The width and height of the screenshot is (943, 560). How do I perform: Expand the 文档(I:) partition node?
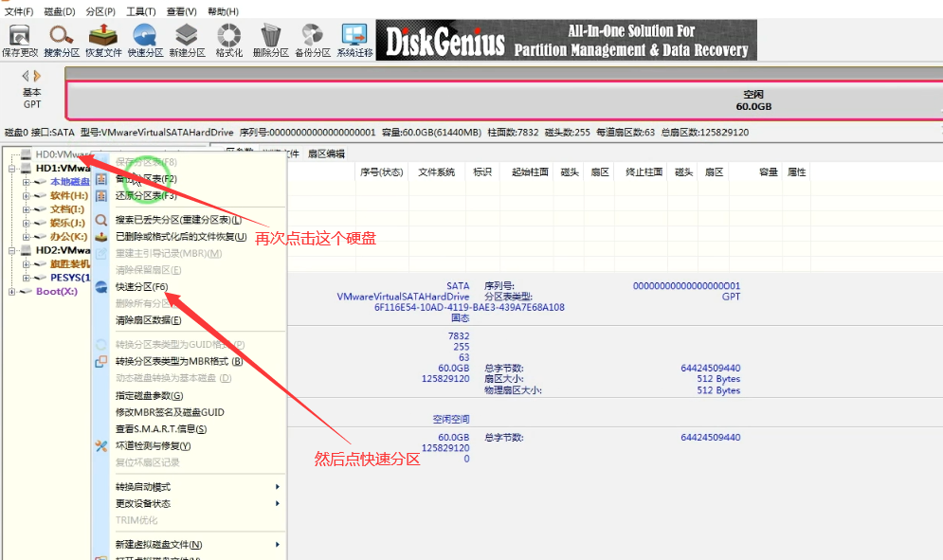pyautogui.click(x=26, y=209)
